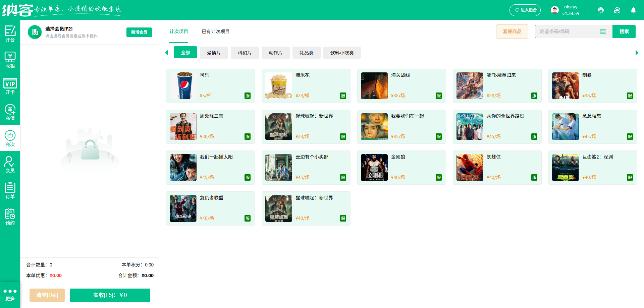The image size is (644, 308).
Task: Click the 实收[F5] checkout button
Action: click(x=110, y=295)
